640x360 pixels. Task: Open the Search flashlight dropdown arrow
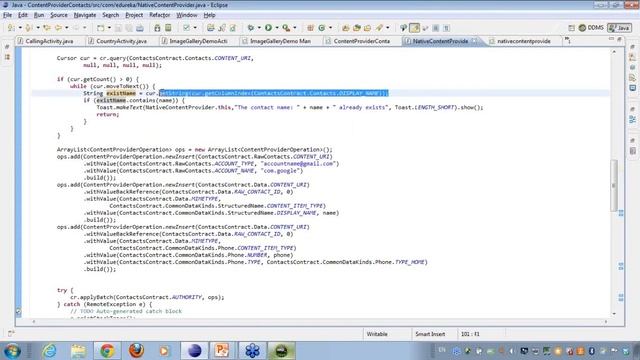coord(387,28)
